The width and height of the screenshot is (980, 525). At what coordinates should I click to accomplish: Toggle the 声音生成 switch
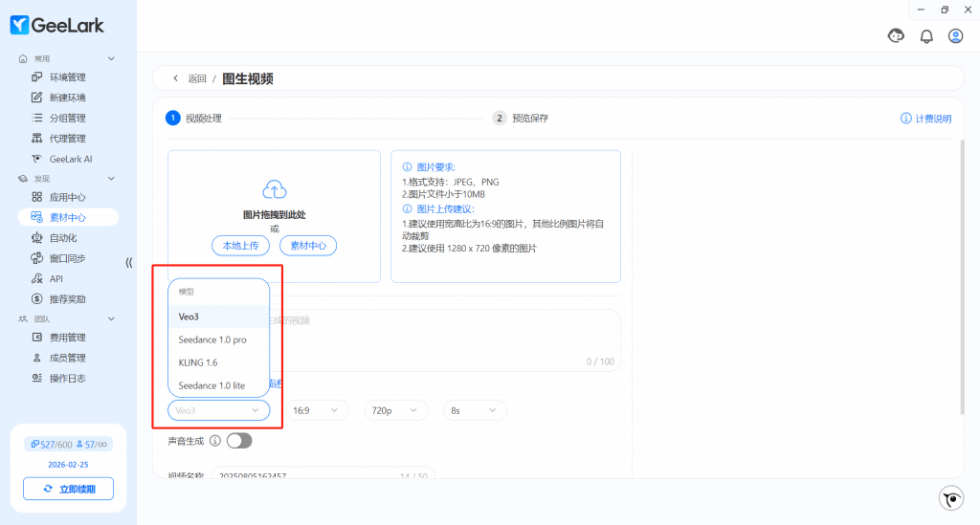click(238, 441)
